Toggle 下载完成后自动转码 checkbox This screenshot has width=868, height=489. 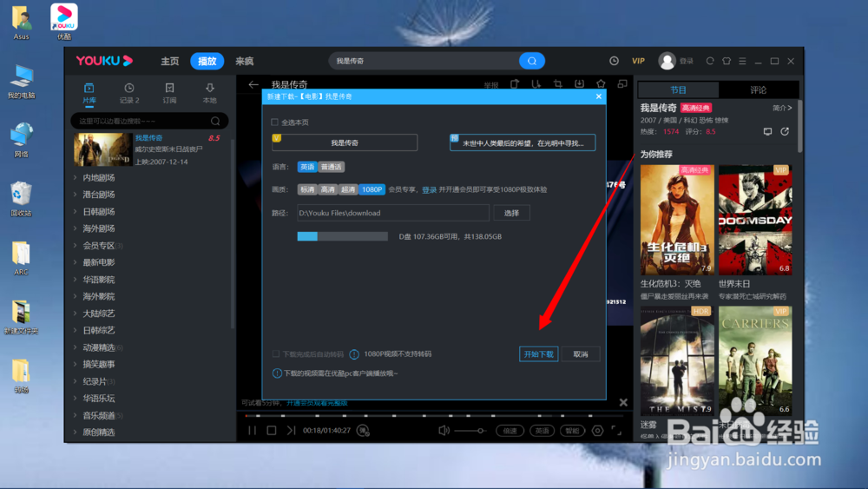(276, 354)
